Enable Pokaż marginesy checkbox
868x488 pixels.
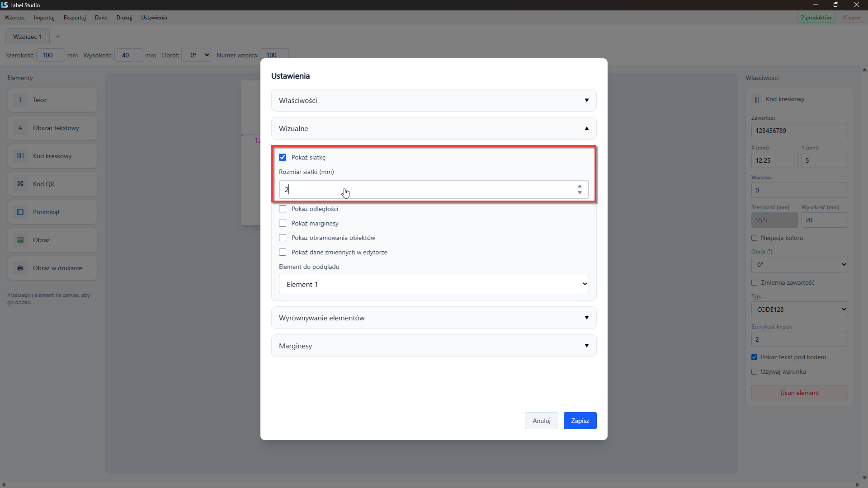[x=283, y=223]
